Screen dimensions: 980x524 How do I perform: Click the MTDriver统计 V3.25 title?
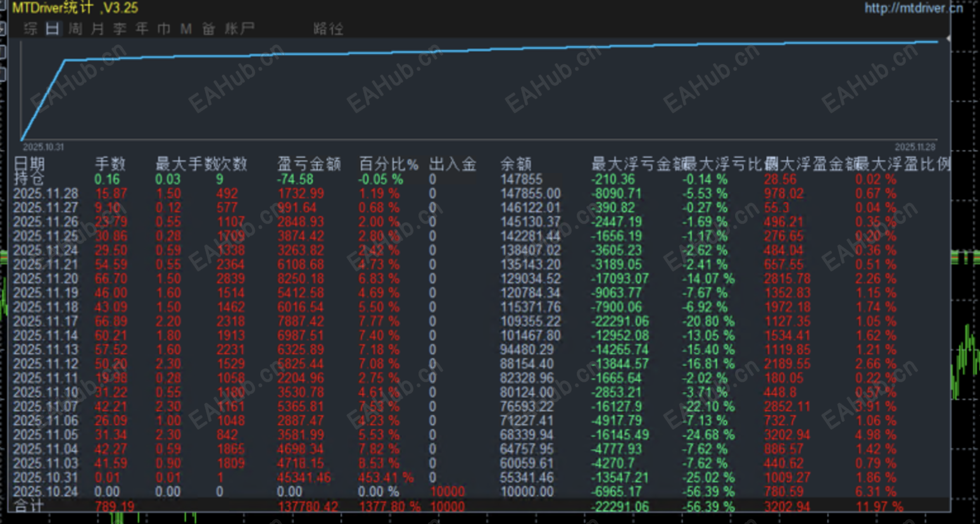tap(75, 8)
